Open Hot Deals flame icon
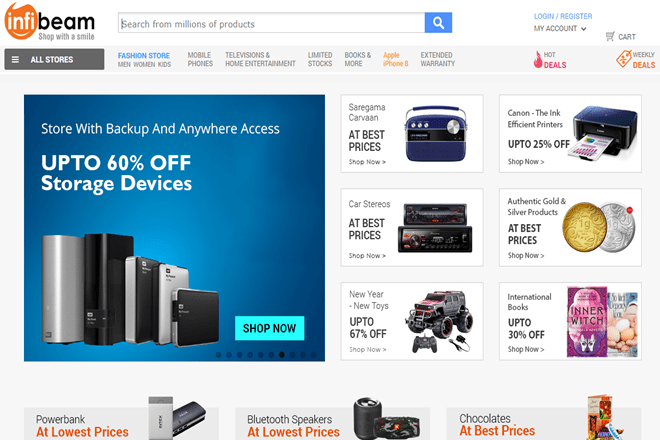 [538, 59]
